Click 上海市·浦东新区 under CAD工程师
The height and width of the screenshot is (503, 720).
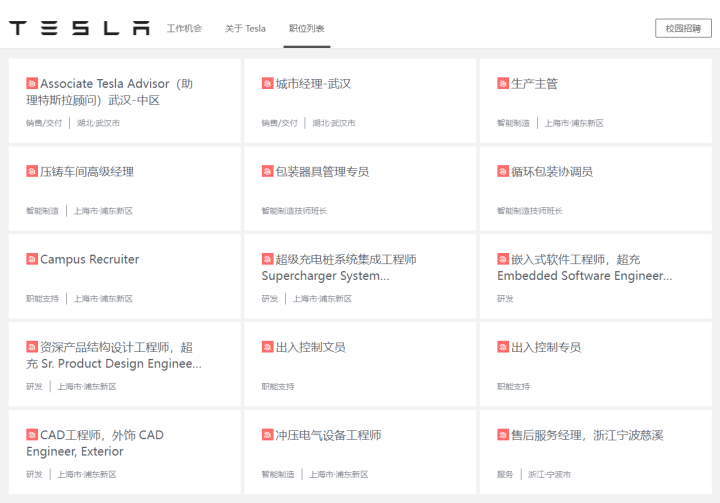tap(87, 474)
